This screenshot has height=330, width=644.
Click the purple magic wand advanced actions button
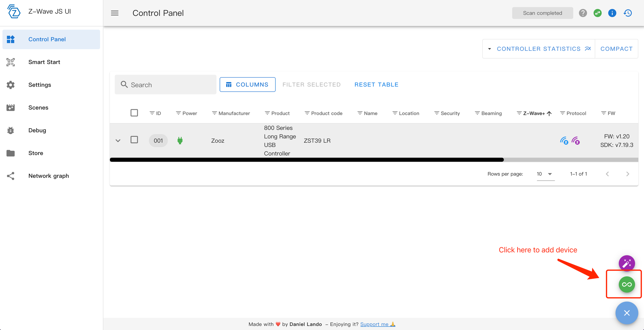(x=627, y=263)
